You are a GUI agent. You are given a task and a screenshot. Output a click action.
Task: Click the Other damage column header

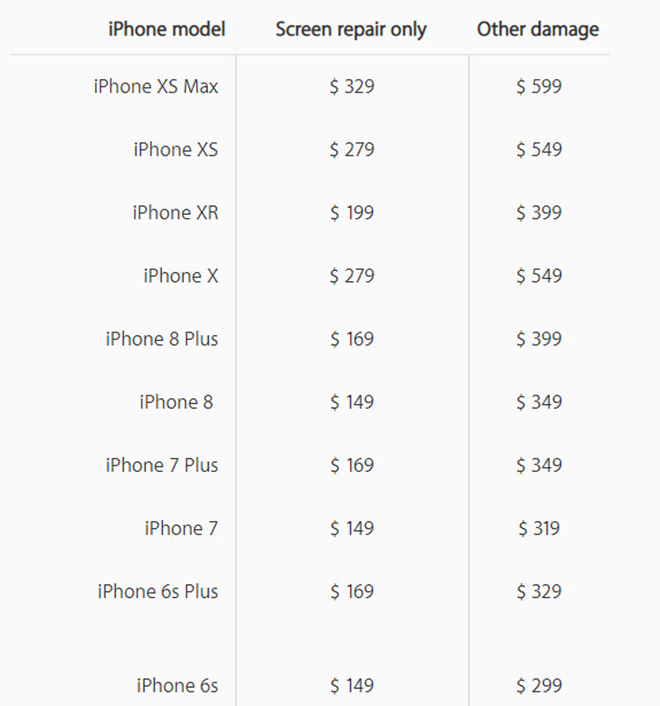(538, 30)
